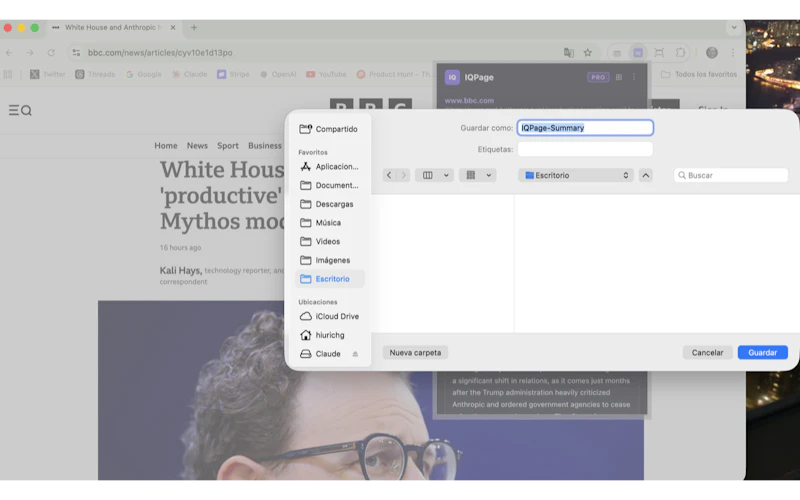Select Descargas in the sidebar
This screenshot has height=500, width=800.
pos(330,204)
